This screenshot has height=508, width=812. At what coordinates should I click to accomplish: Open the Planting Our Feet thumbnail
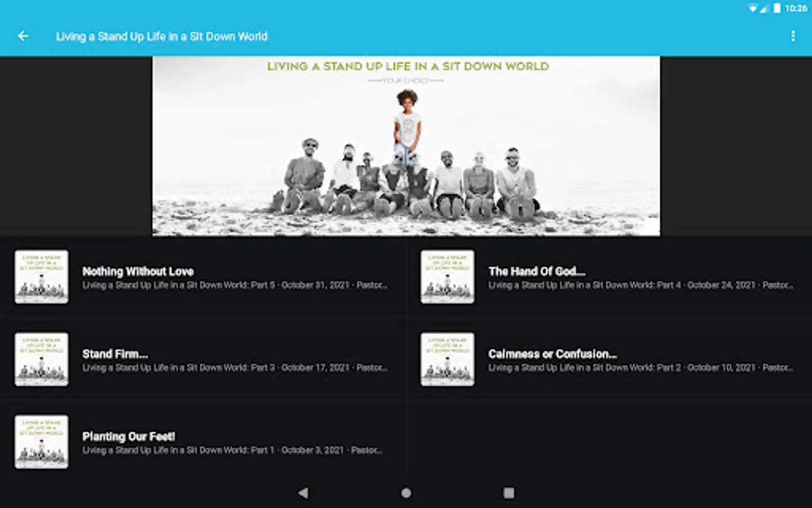[x=42, y=442]
